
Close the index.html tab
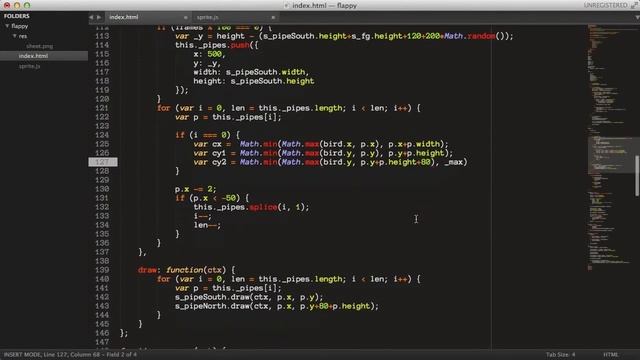[185, 17]
